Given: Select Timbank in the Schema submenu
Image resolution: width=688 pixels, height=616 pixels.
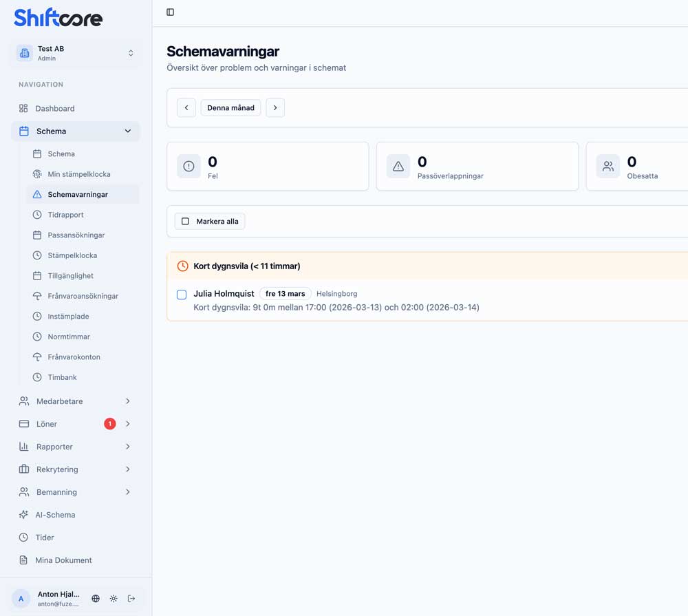Looking at the screenshot, I should coord(83,377).
